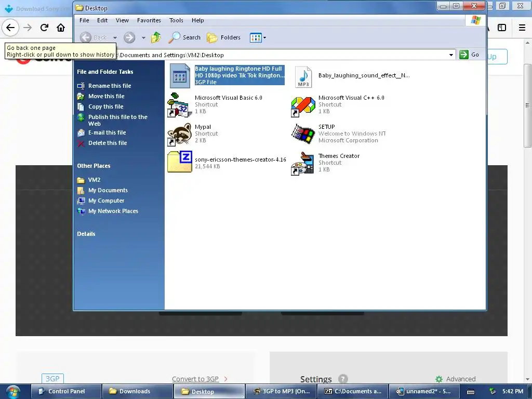Switch to unnamed2 taskbar button
This screenshot has height=399, width=532.
point(424,391)
